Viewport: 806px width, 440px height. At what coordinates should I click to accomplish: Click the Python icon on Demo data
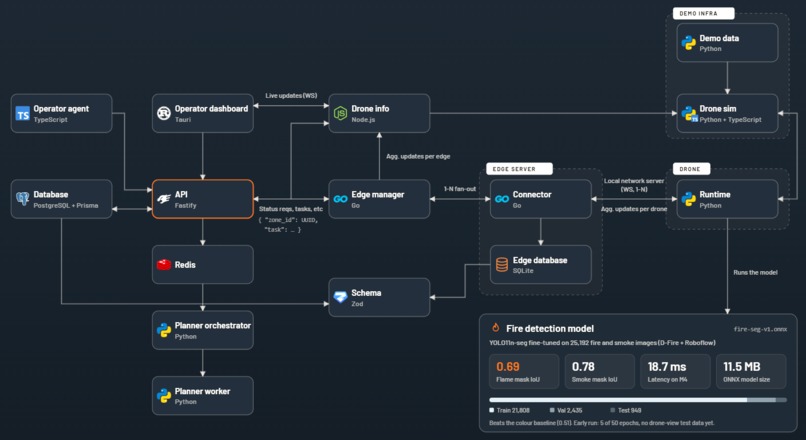coord(688,43)
